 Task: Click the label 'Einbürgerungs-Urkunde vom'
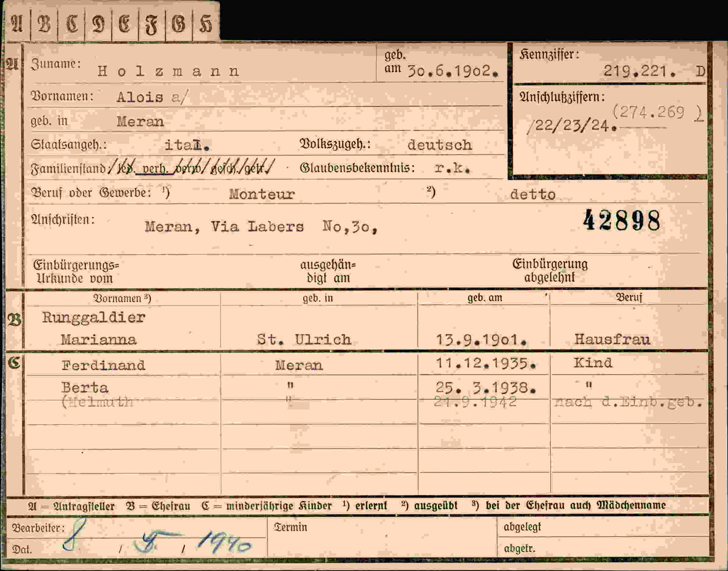click(x=76, y=271)
